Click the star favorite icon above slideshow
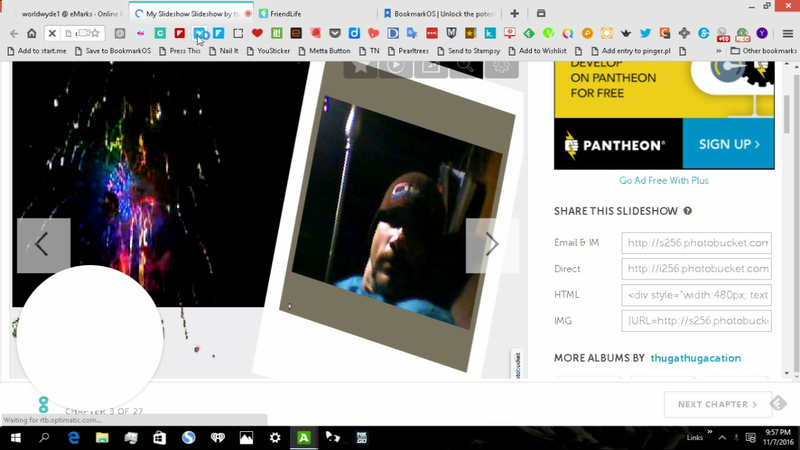This screenshot has width=800, height=450. [360, 66]
